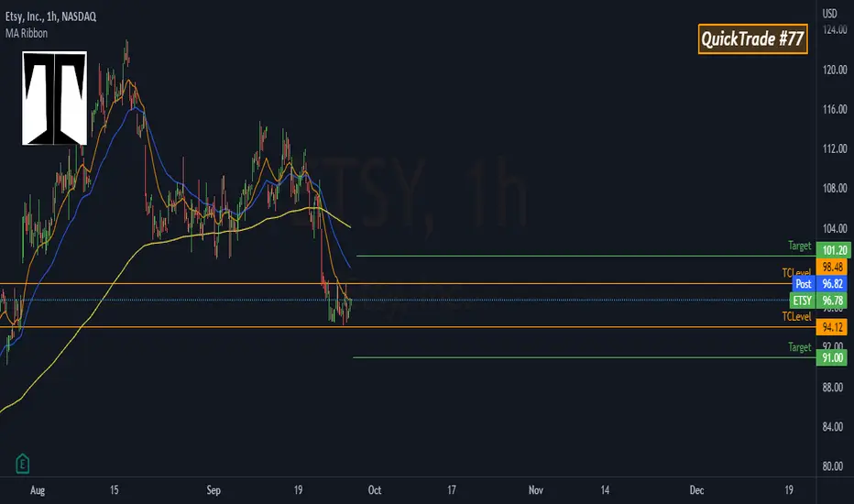This screenshot has height=504, width=854.
Task: Click the lower orange TCLevel text label
Action: pos(796,316)
